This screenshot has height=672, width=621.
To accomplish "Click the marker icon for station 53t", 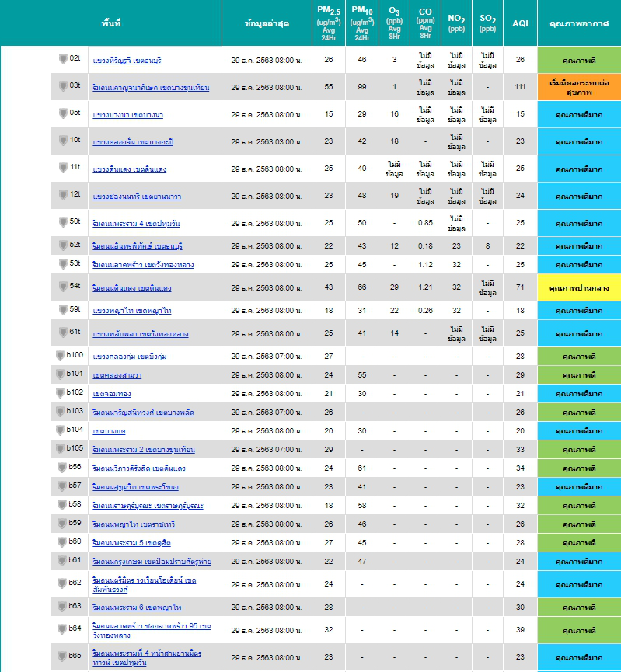I will click(x=63, y=263).
